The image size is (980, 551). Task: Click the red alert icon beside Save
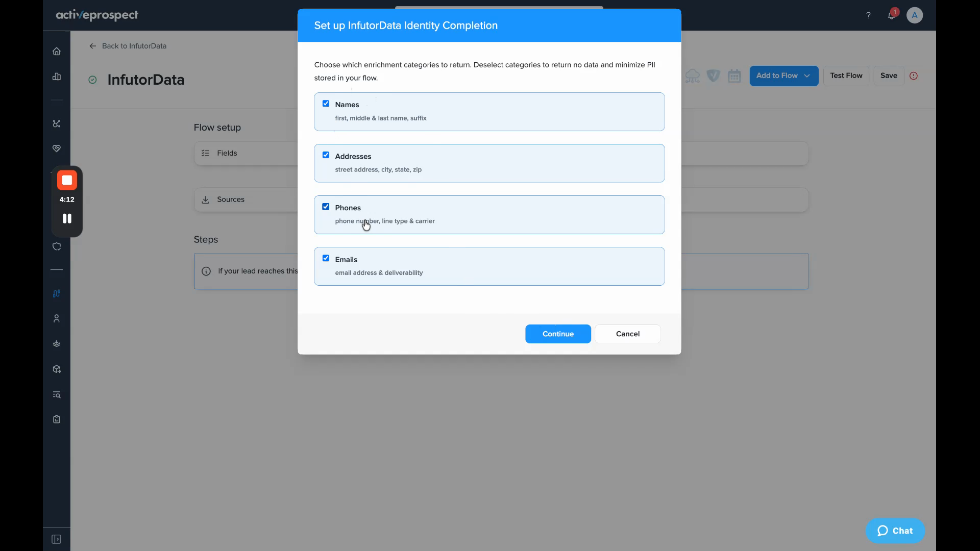914,76
